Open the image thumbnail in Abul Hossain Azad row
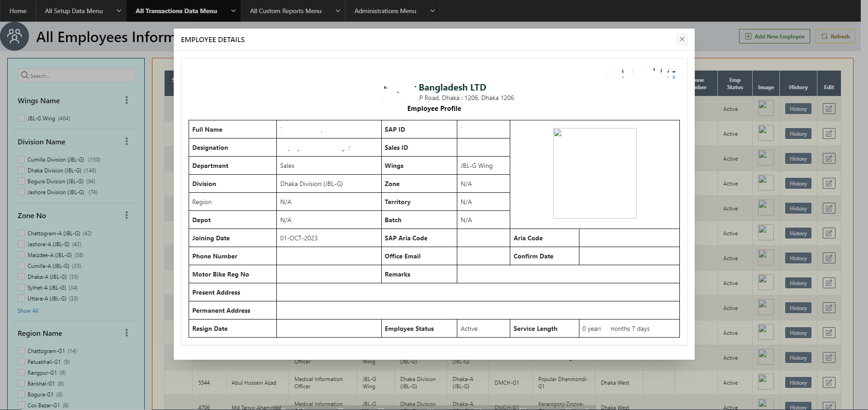The height and width of the screenshot is (410, 868). (766, 382)
